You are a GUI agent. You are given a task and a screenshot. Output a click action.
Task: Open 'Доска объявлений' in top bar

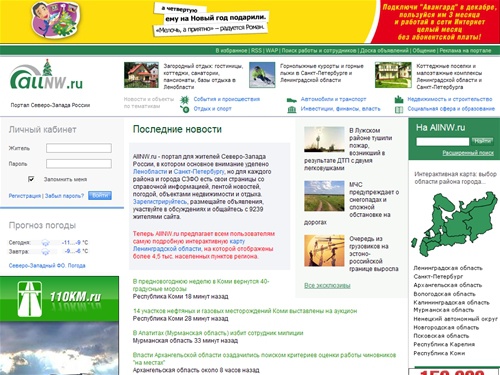[x=384, y=51]
